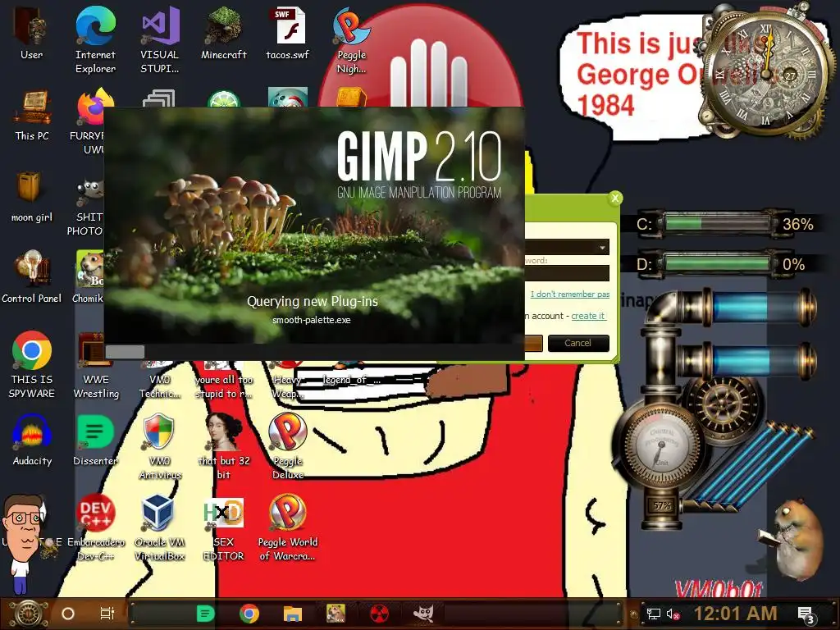Select the GIMP Wilber taskbar icon
The height and width of the screenshot is (630, 840).
click(x=423, y=614)
